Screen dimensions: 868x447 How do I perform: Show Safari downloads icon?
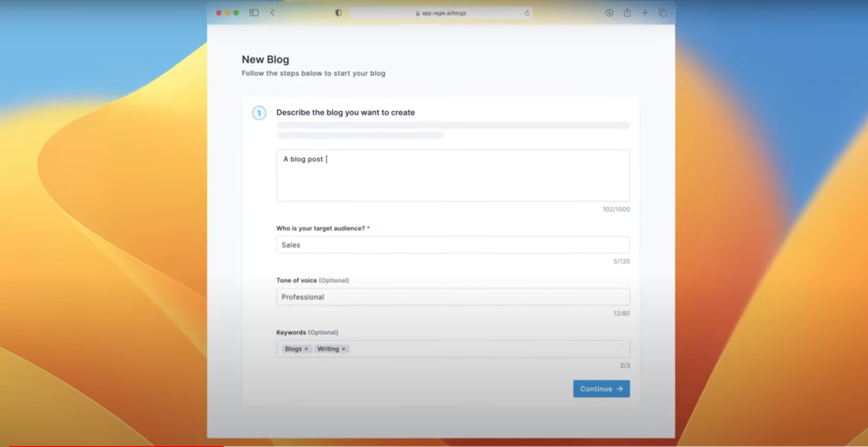click(x=609, y=13)
